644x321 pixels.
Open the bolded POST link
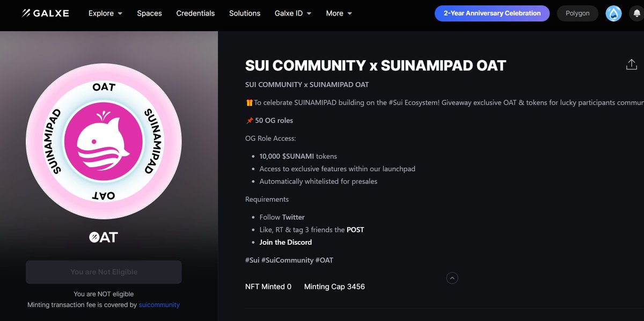tap(355, 229)
